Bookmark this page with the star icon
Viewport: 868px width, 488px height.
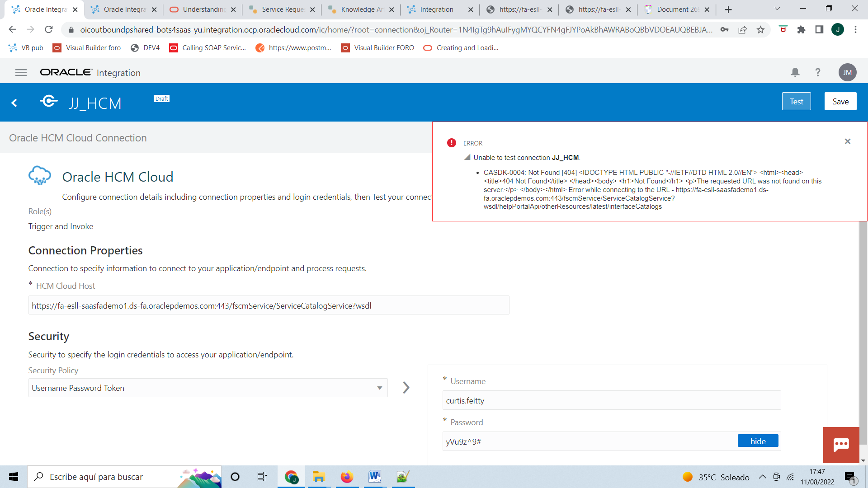tap(761, 30)
